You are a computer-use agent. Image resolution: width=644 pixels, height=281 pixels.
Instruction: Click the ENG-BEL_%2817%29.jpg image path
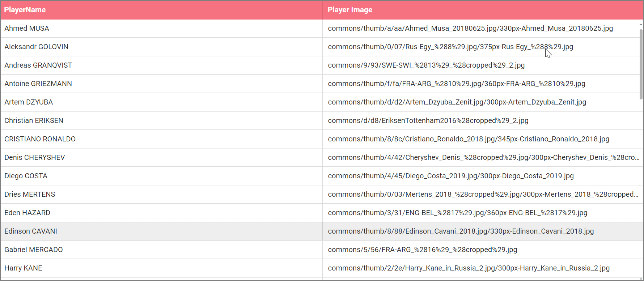(458, 213)
